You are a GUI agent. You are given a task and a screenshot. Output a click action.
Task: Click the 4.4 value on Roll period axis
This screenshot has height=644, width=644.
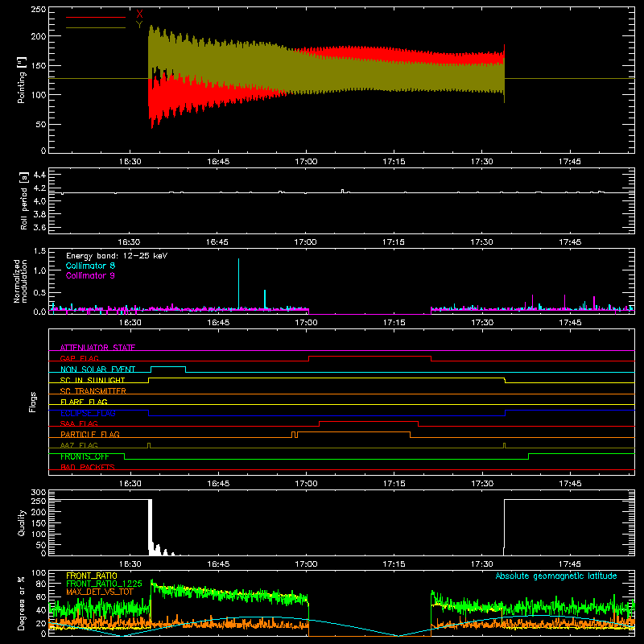39,175
